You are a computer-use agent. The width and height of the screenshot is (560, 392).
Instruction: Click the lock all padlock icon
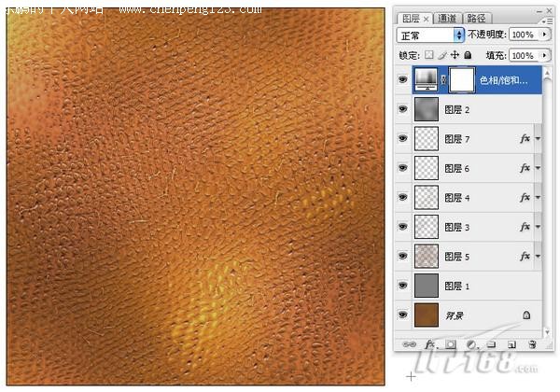coord(468,56)
